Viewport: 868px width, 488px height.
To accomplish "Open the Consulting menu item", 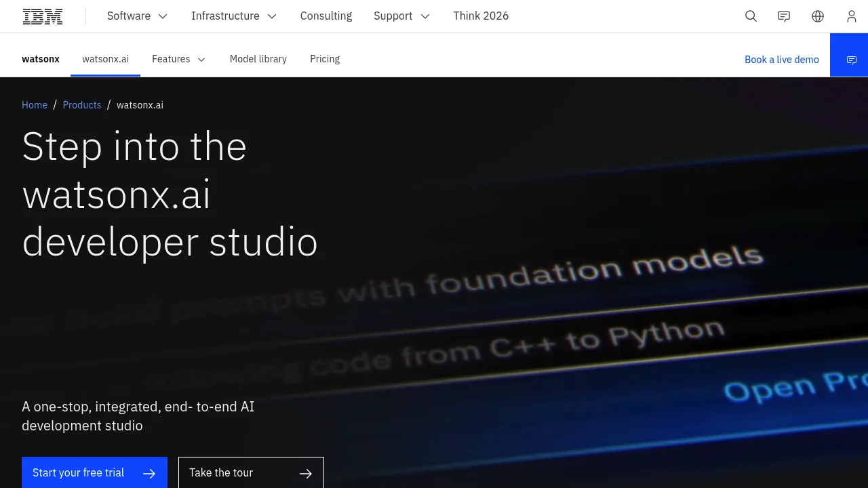I will (326, 16).
